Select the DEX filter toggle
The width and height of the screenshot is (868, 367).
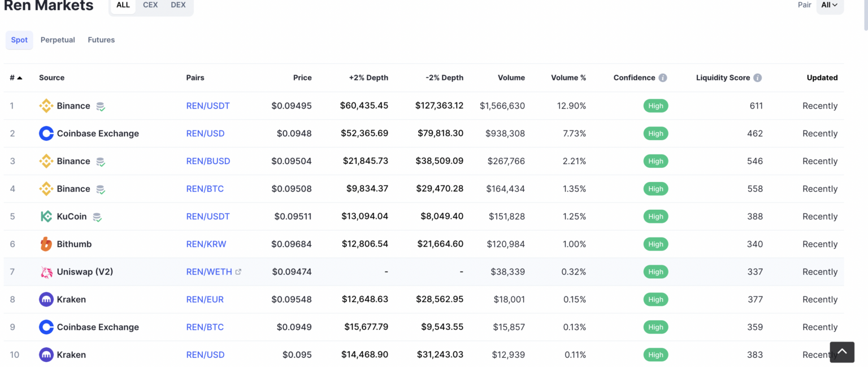[178, 5]
